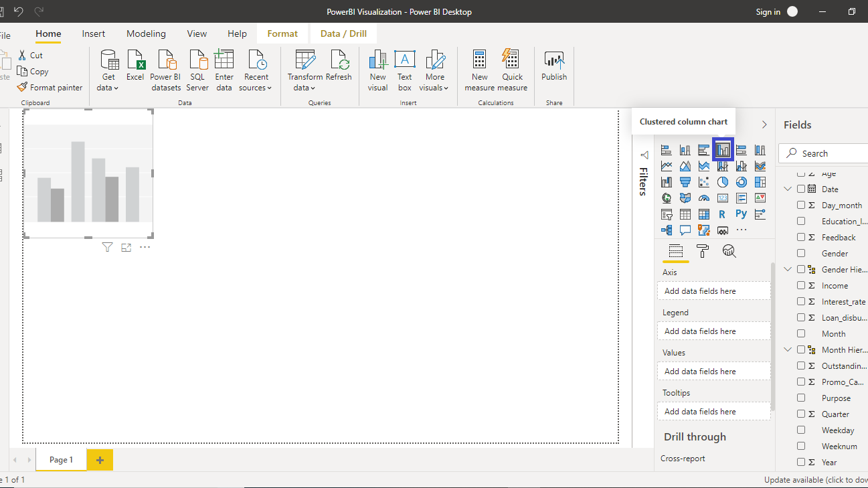Viewport: 868px width, 488px height.
Task: Open the Help ribbon tab
Action: [237, 33]
